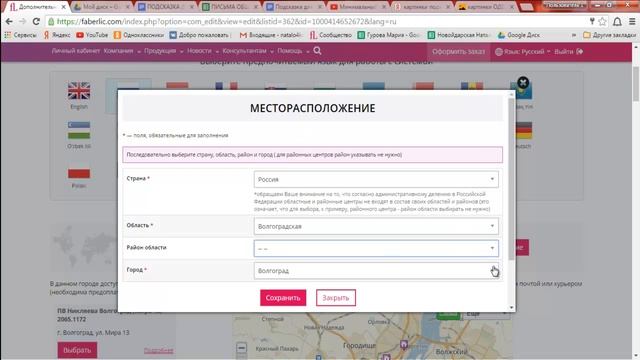Open the Язык: Русский language dropdown

522,52
